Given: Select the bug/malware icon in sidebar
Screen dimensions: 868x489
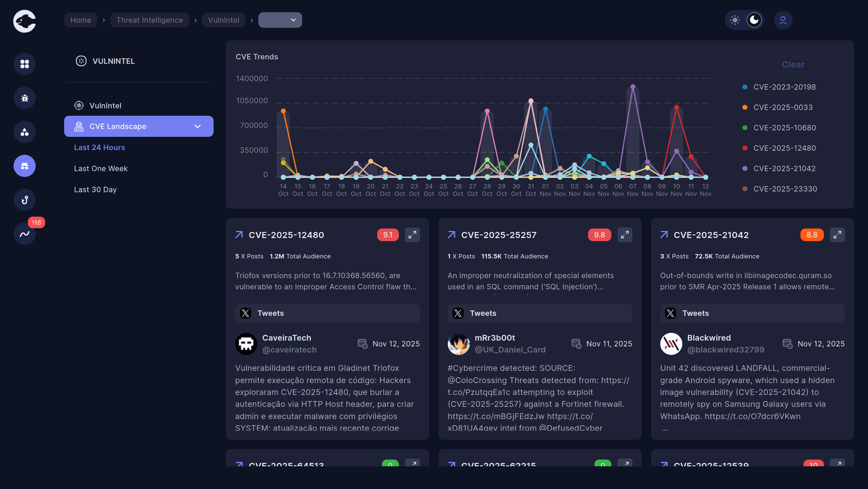Looking at the screenshot, I should click(x=24, y=98).
